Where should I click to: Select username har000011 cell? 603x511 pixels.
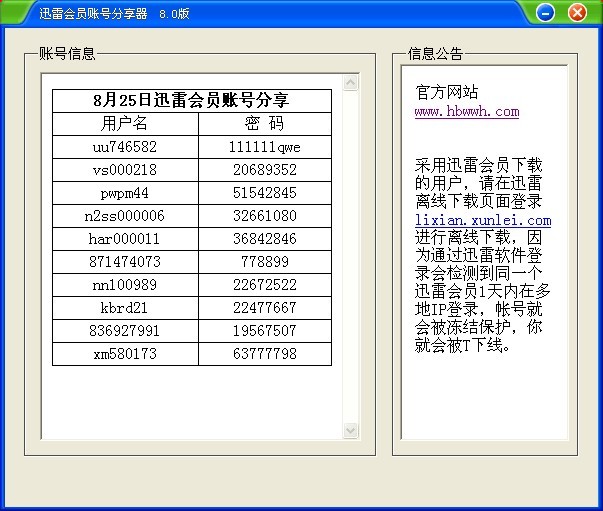[x=125, y=239]
